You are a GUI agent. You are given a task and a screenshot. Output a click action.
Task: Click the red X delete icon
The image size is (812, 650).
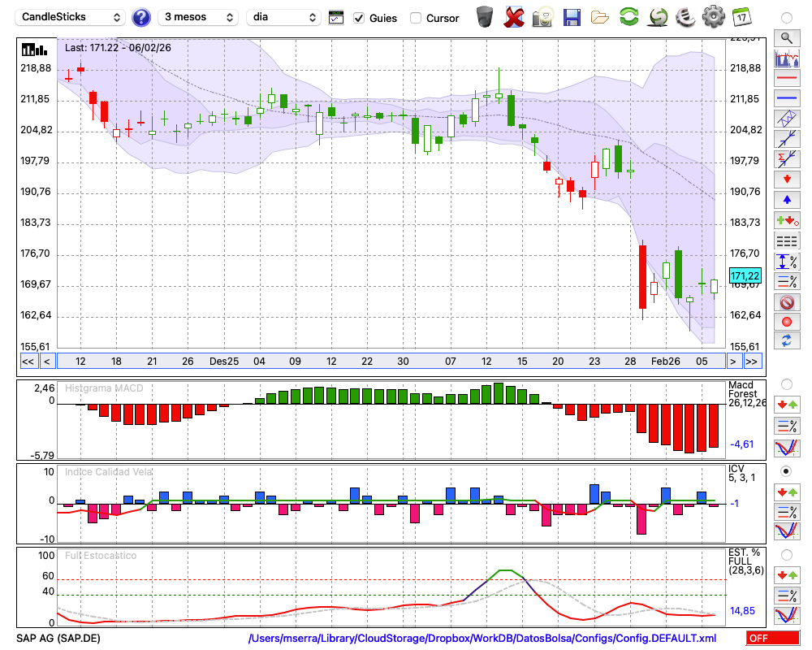[514, 17]
